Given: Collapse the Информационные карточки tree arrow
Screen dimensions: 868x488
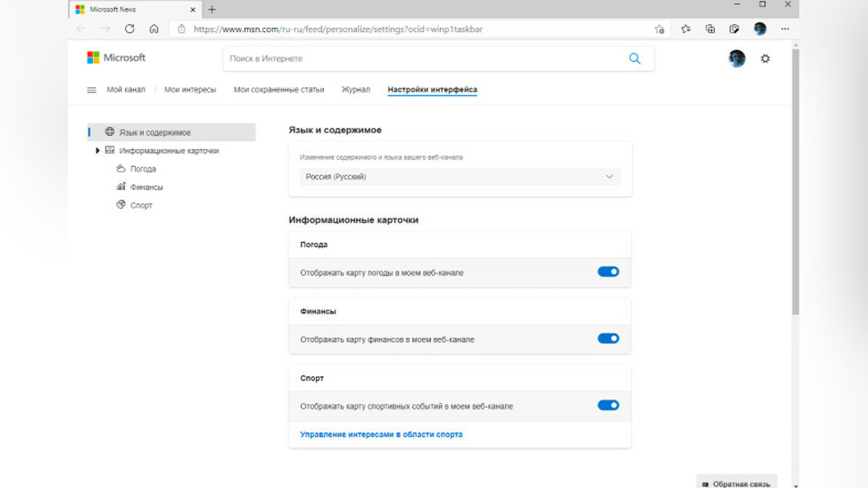Looking at the screenshot, I should 98,151.
